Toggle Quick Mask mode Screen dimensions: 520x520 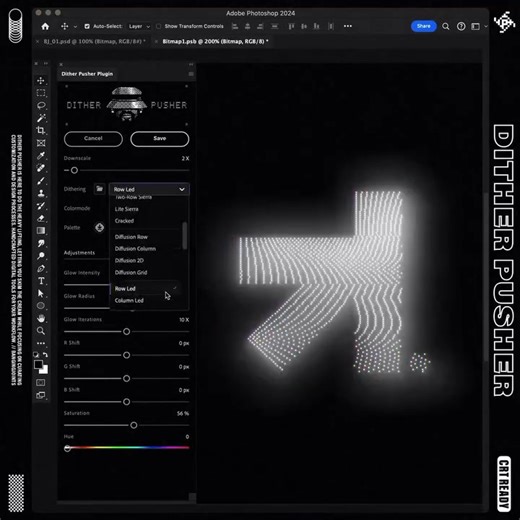coord(41,382)
